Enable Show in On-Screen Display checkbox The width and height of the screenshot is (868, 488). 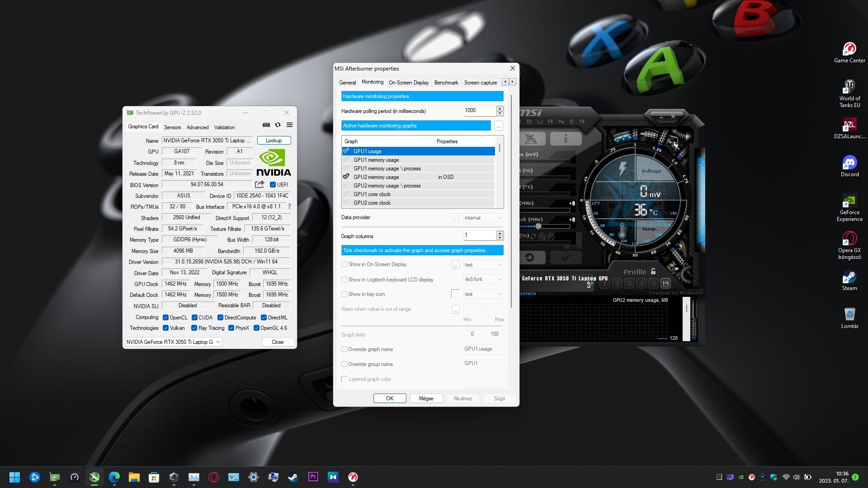click(x=344, y=264)
